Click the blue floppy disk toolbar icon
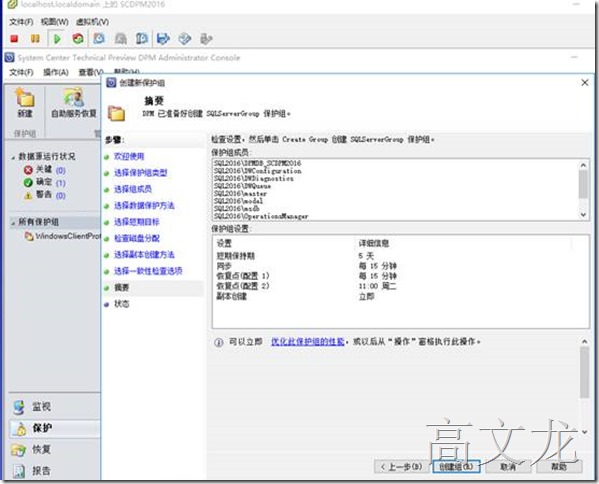Viewport: 599px width, 484px height. click(x=163, y=39)
